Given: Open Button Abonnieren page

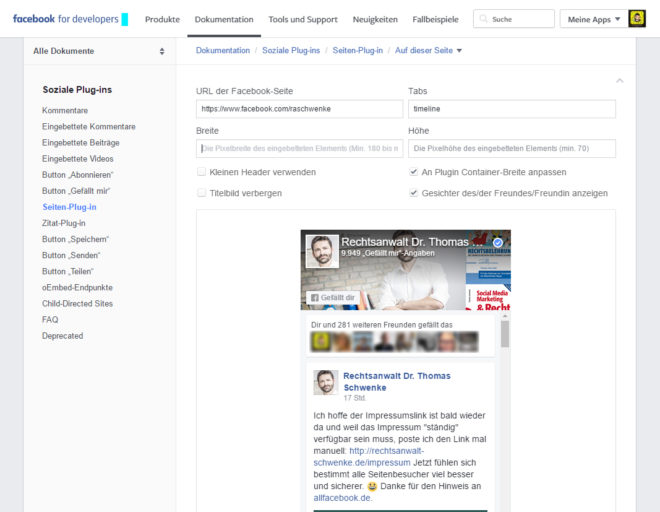Looking at the screenshot, I should 78,175.
